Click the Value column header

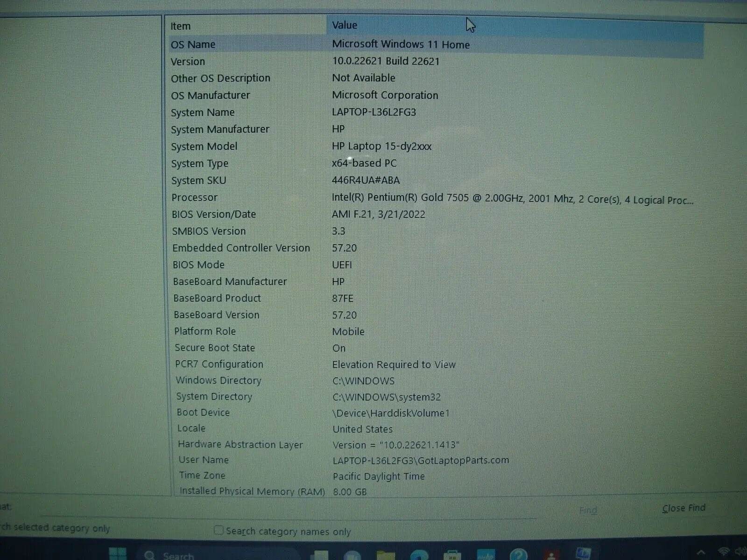345,25
